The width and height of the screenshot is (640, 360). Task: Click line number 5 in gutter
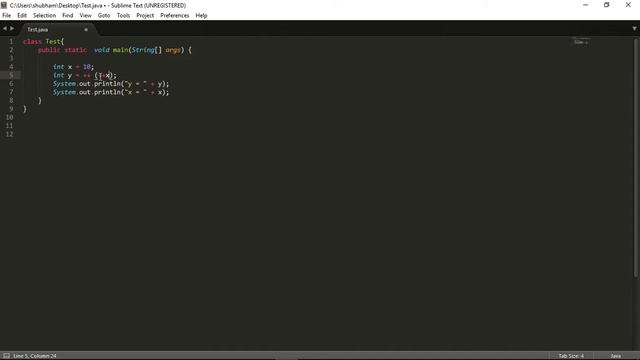tap(11, 75)
